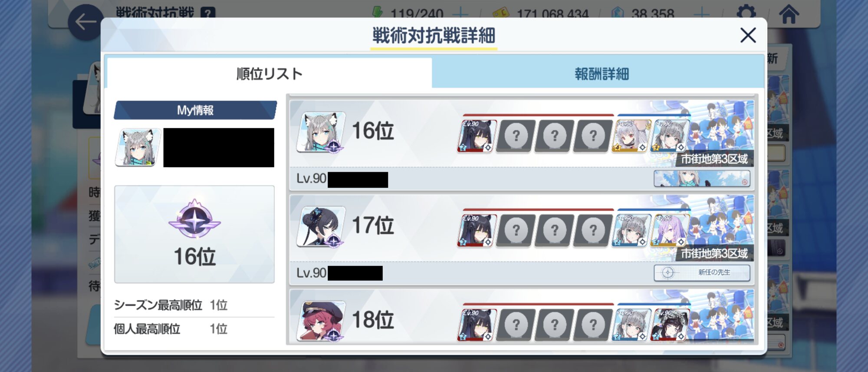Tap the second hidden unit slot of 18位
This screenshot has width=868, height=372.
coord(554,325)
